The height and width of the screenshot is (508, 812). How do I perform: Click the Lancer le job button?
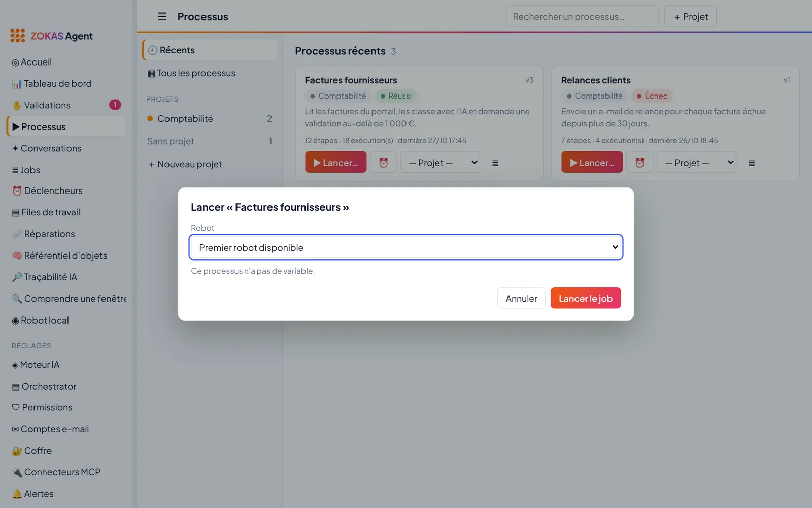coord(586,298)
